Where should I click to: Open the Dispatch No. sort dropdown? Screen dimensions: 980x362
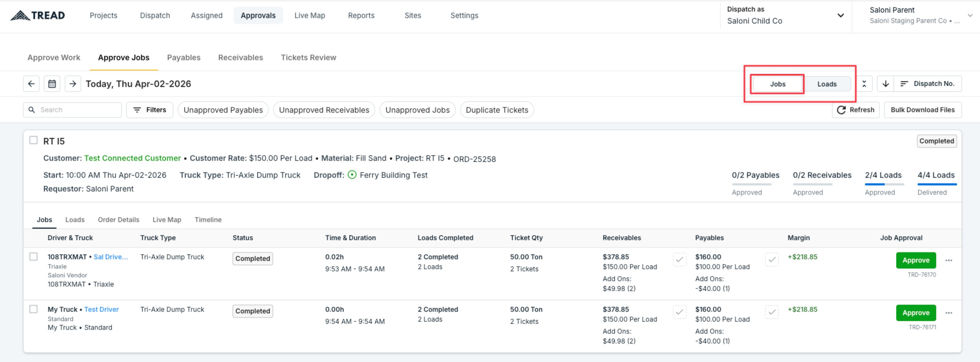pyautogui.click(x=927, y=83)
